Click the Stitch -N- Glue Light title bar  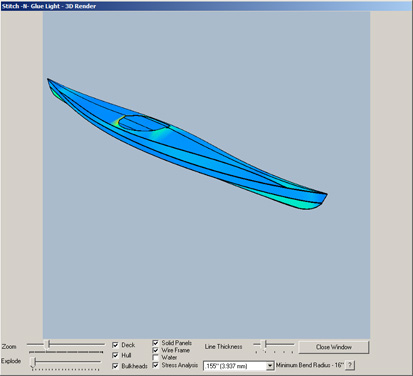pyautogui.click(x=206, y=6)
